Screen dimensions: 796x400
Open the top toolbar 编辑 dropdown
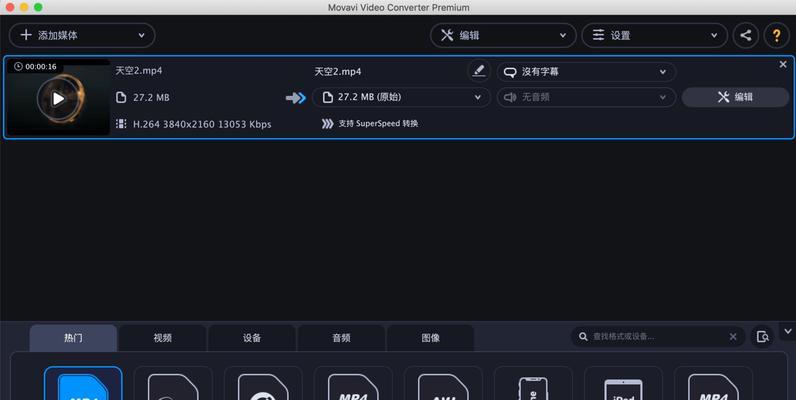tap(503, 36)
